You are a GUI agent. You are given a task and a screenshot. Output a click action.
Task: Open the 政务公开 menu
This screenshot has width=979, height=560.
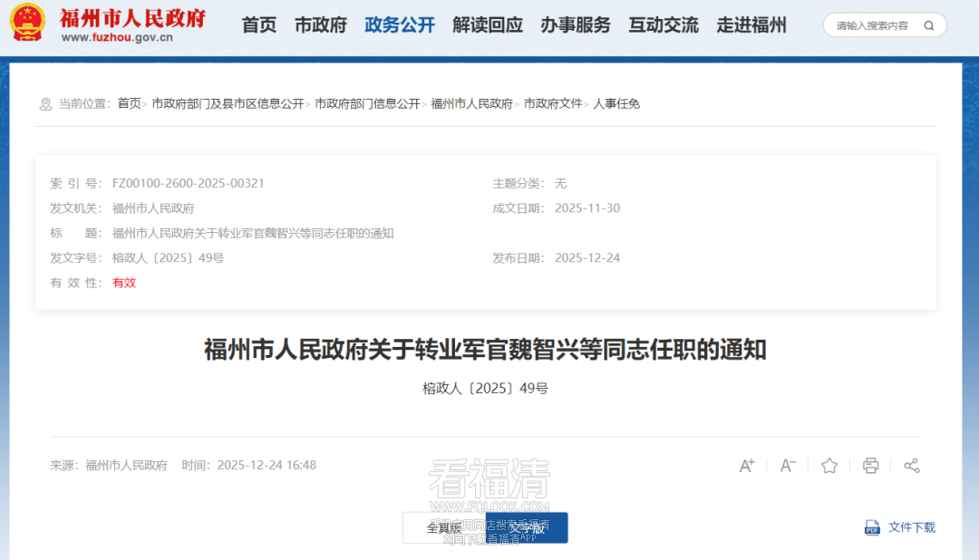pos(399,25)
